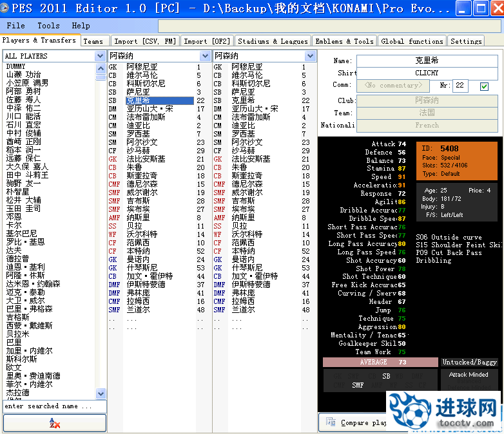Click the SMF position indicator
504x434 pixels.
(x=358, y=385)
